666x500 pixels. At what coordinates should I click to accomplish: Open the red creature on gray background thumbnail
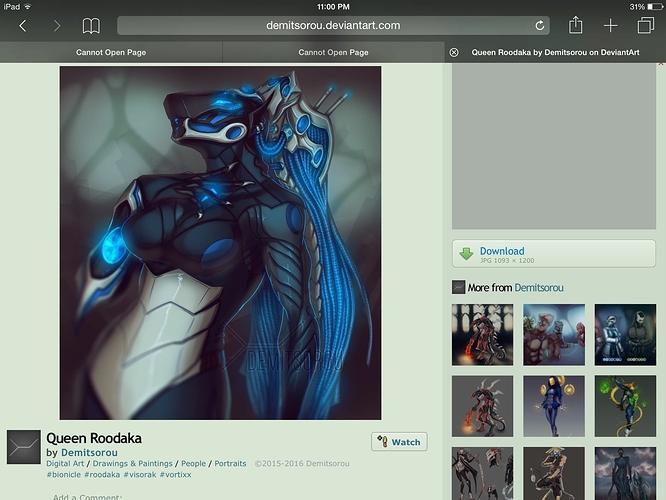[x=483, y=406]
